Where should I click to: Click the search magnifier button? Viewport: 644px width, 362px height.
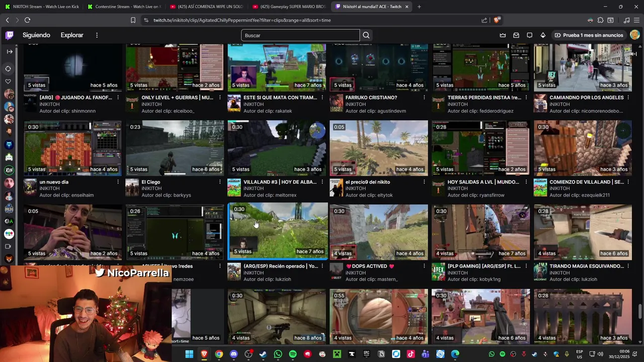click(366, 35)
